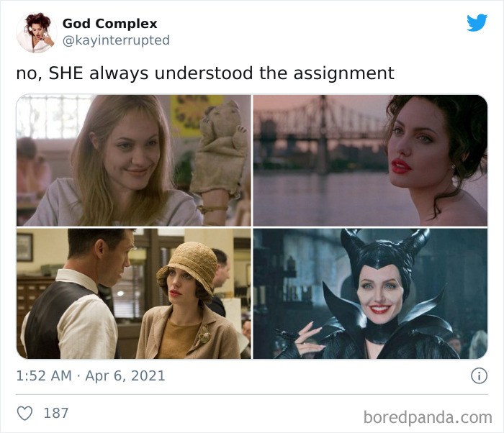The width and height of the screenshot is (504, 433).
Task: Open the God Complex display name
Action: (x=109, y=24)
